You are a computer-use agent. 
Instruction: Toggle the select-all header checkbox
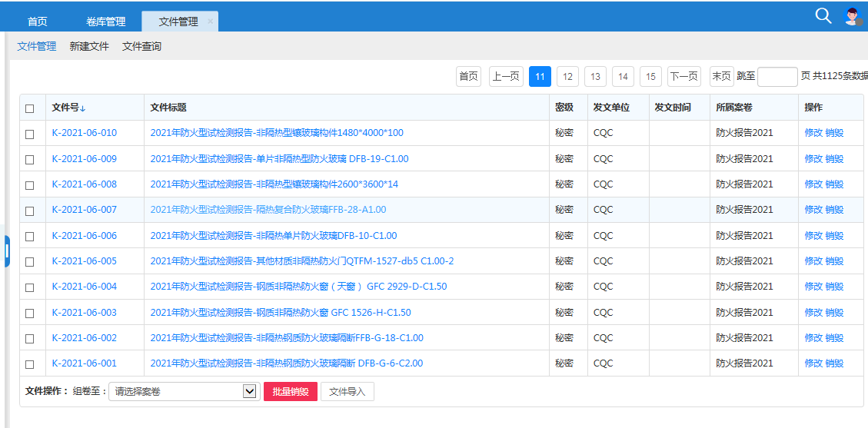30,108
